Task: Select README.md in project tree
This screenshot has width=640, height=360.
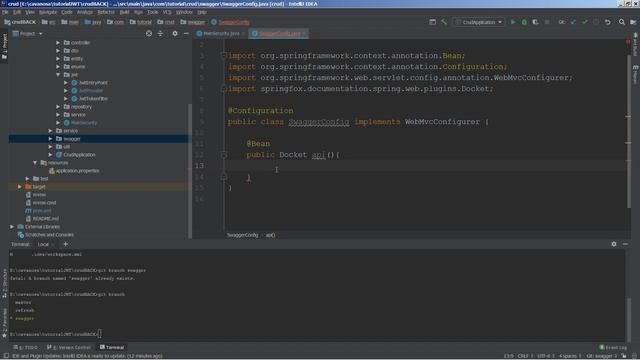Action: click(42, 219)
